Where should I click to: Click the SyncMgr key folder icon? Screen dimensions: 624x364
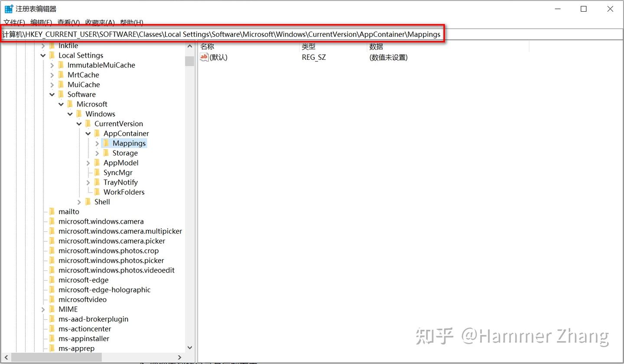click(97, 172)
